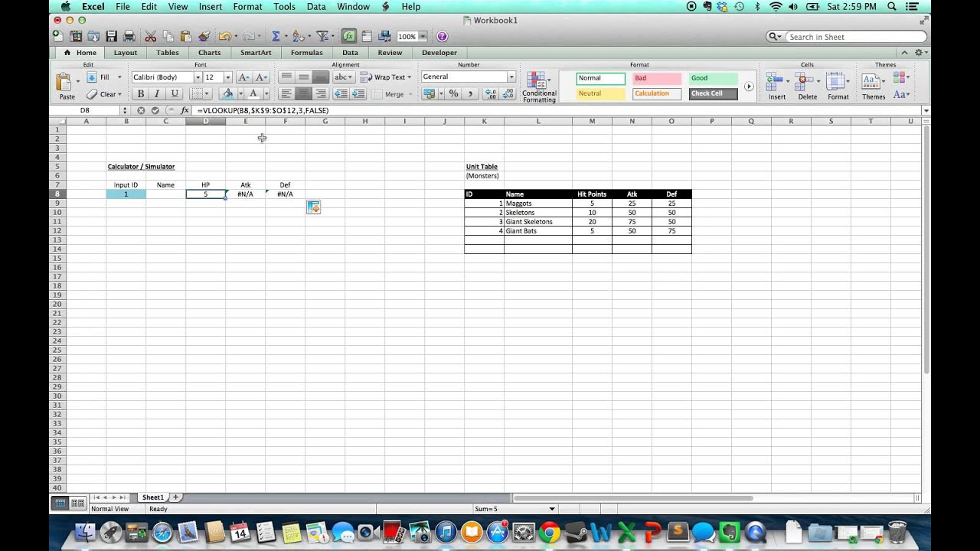Screen dimensions: 980x551
Task: Click the Sort A-Z icon
Action: pyautogui.click(x=298, y=36)
